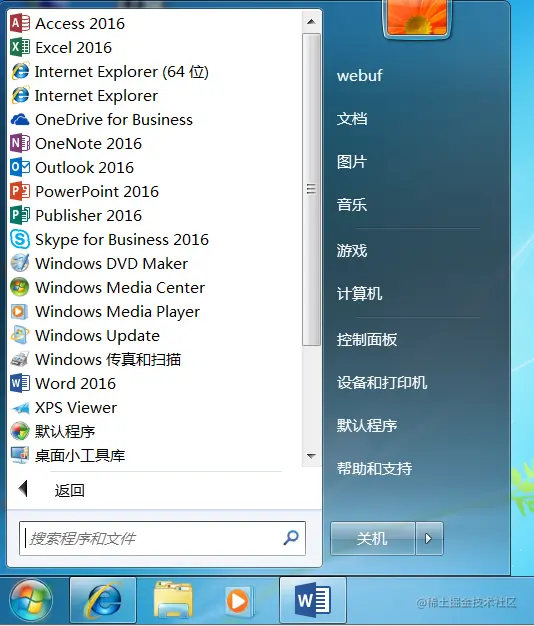Click the scroll down arrow of programs list
The width and height of the screenshot is (534, 626).
coord(311,456)
